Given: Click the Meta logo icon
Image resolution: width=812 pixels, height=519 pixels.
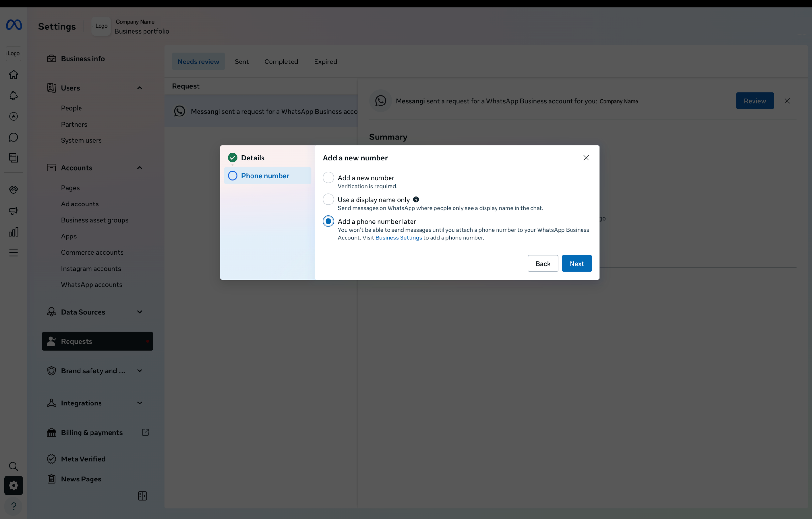Looking at the screenshot, I should point(14,25).
